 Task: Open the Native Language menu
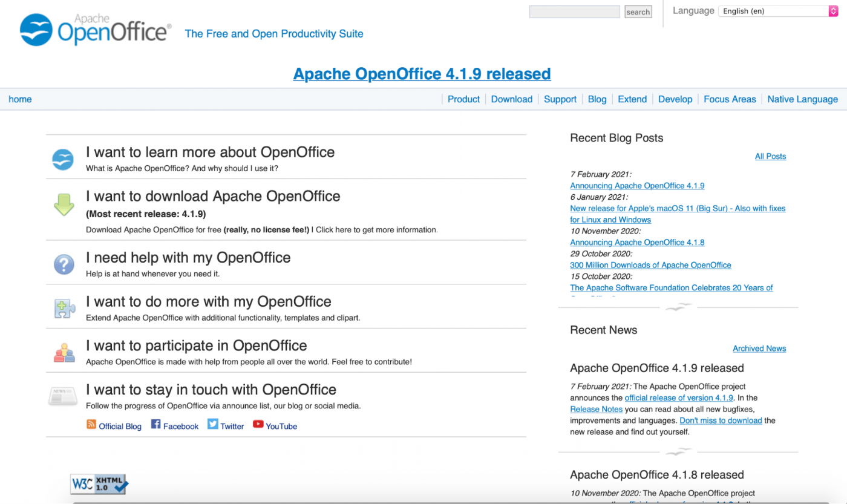803,99
